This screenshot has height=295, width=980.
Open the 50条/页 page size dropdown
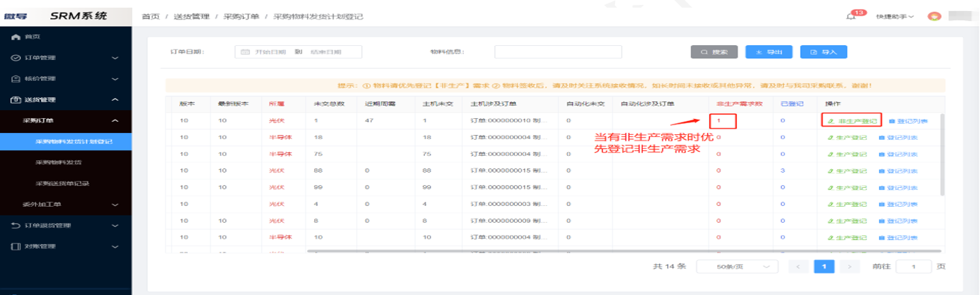(x=737, y=266)
